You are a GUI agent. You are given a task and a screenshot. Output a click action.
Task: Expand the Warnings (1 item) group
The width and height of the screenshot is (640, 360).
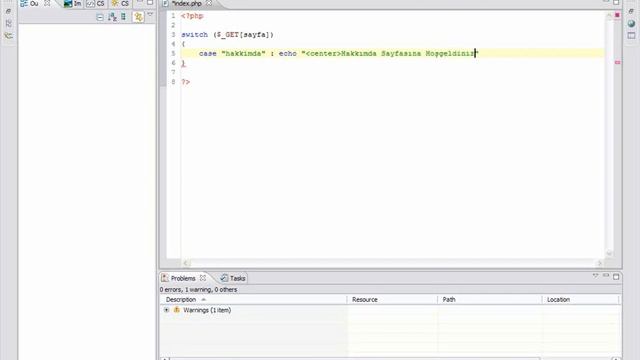coord(167,310)
